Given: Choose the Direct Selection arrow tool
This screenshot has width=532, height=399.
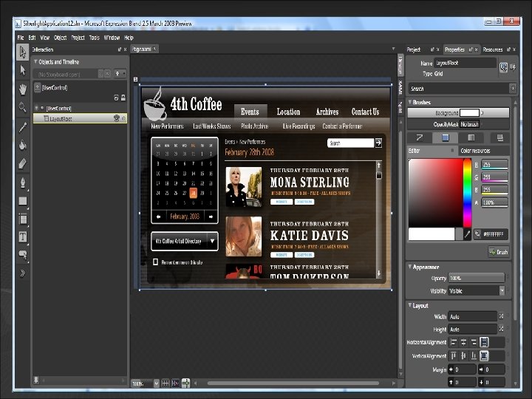Looking at the screenshot, I should [23, 70].
